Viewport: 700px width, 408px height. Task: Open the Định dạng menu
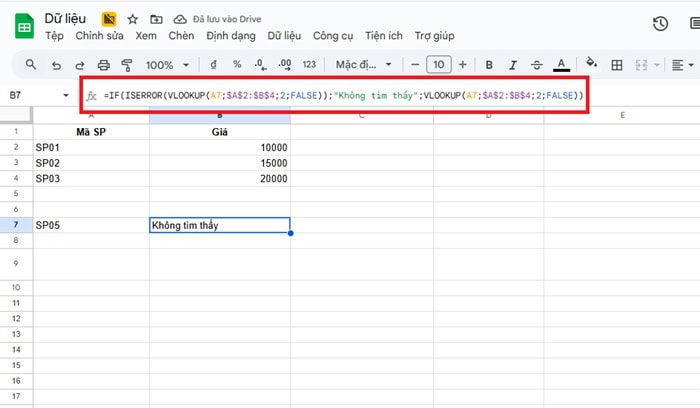pyautogui.click(x=229, y=35)
